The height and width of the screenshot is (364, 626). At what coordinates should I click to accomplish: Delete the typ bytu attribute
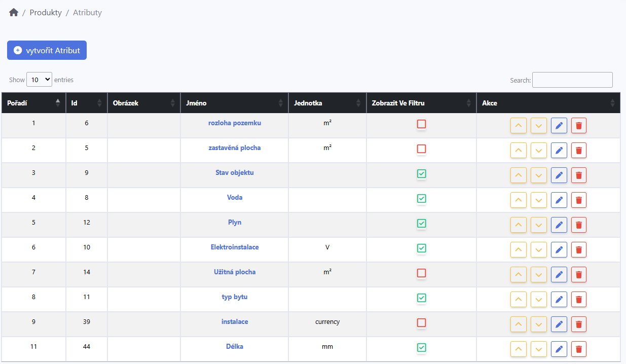click(x=578, y=299)
